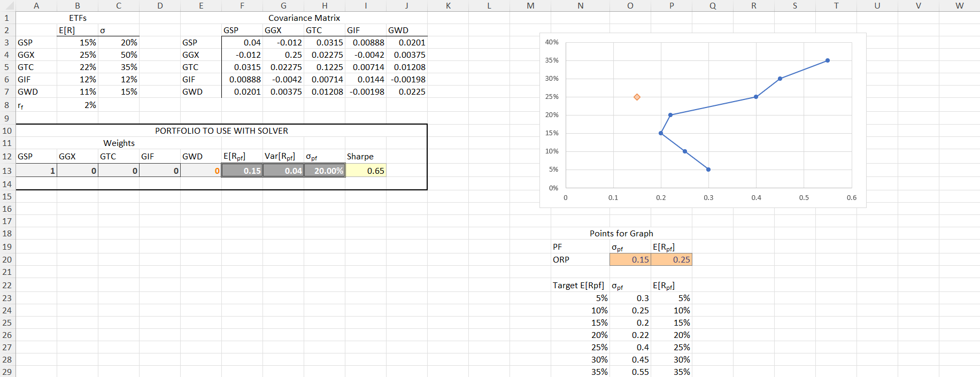Select column F header
Image resolution: width=980 pixels, height=377 pixels.
tap(242, 5)
